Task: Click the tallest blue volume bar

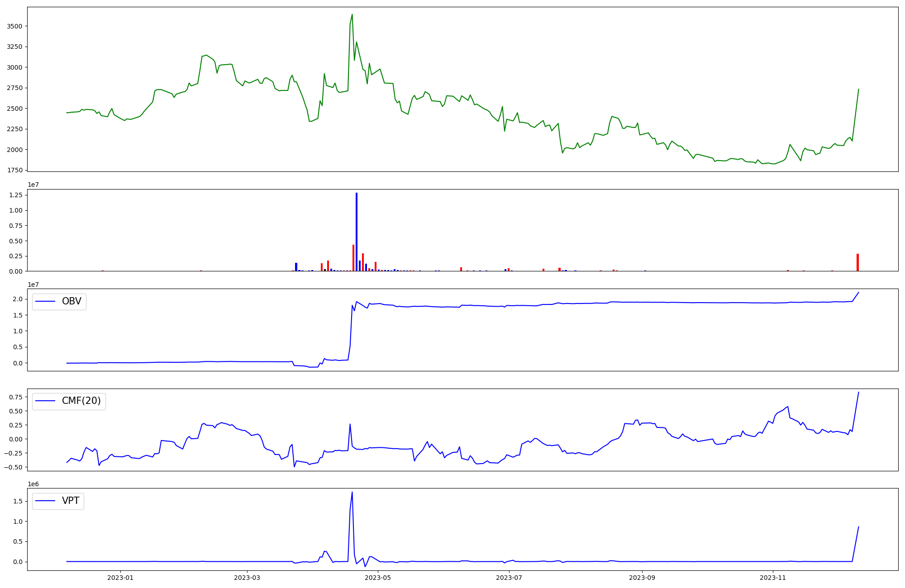Action: (x=357, y=232)
